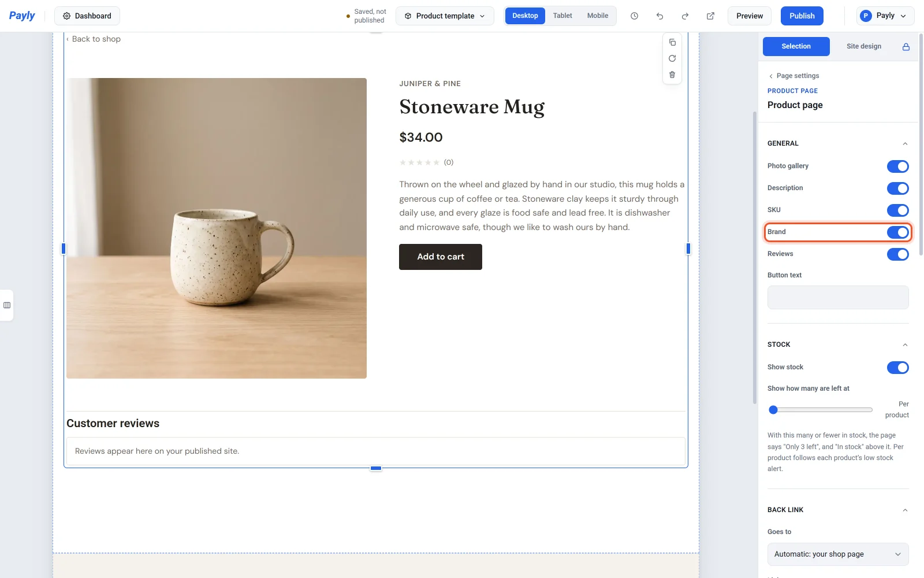Screen dimensions: 924x578
Task: Collapse the GENERAL section
Action: click(x=905, y=144)
